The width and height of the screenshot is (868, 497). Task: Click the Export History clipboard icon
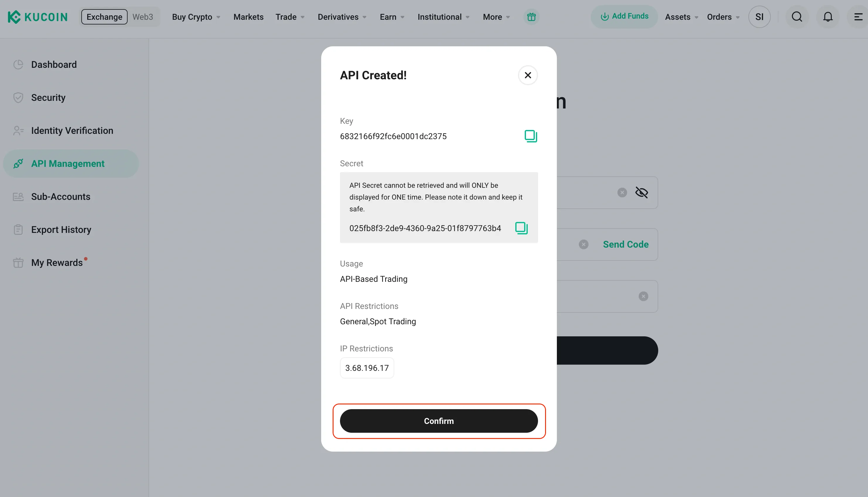[x=18, y=230]
